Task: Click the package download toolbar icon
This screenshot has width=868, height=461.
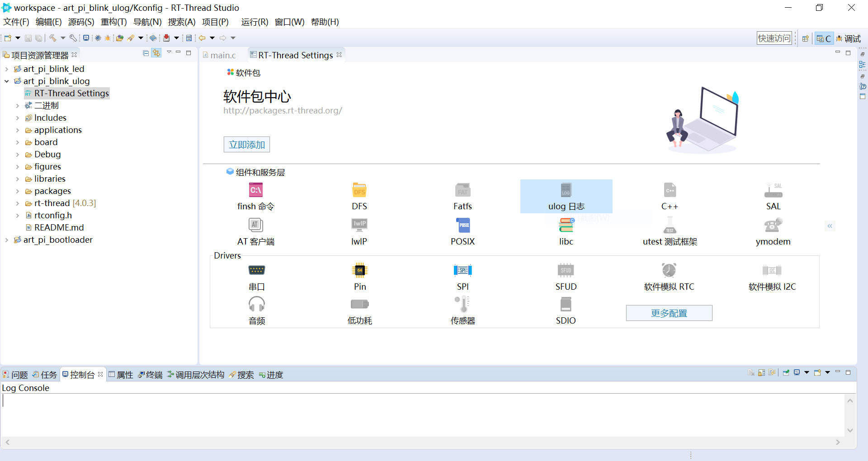Action: pos(167,38)
